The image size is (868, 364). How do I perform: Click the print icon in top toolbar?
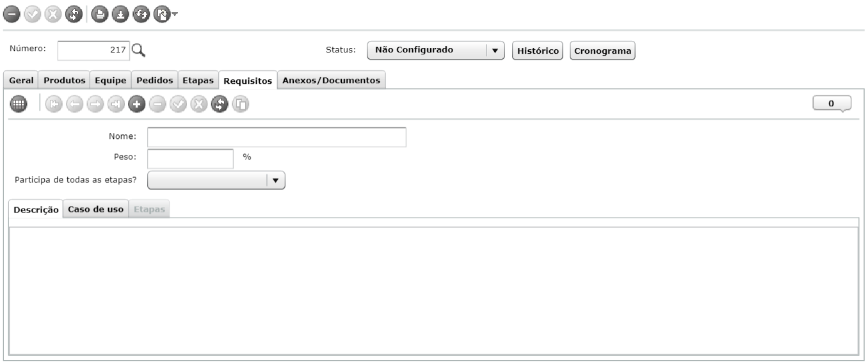coord(99,13)
